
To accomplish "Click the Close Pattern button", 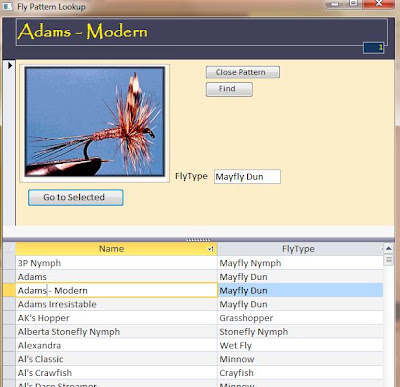I will 243,72.
